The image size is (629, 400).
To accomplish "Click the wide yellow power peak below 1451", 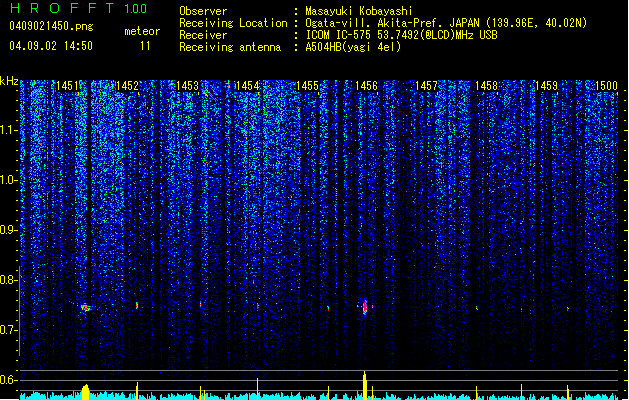I will [x=85, y=392].
